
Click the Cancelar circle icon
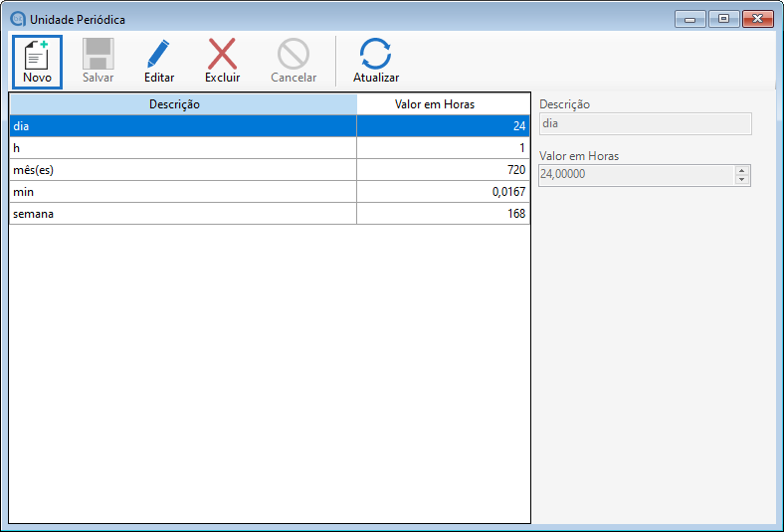coord(294,54)
